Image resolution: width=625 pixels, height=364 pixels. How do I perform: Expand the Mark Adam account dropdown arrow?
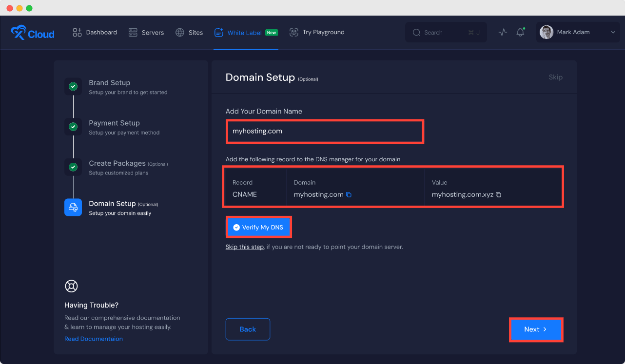pyautogui.click(x=613, y=33)
